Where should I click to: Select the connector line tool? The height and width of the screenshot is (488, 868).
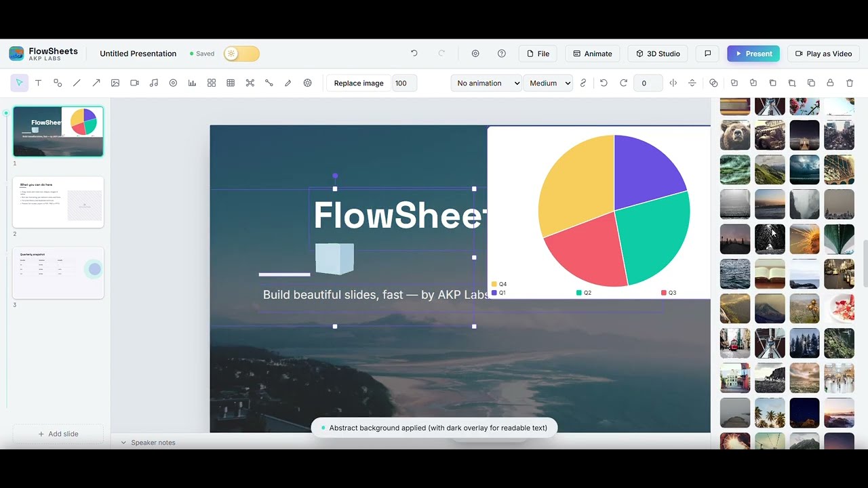(269, 83)
